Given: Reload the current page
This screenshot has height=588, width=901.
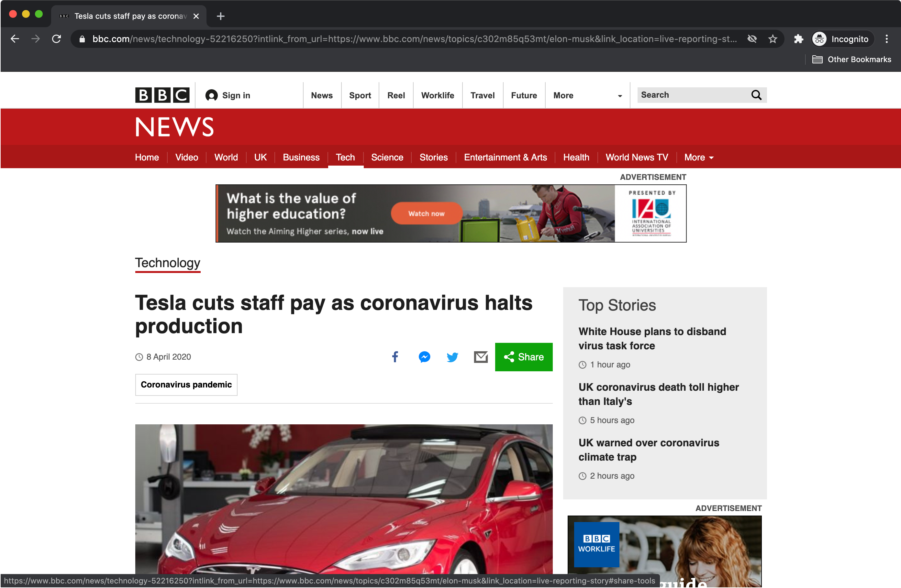Looking at the screenshot, I should [x=56, y=38].
